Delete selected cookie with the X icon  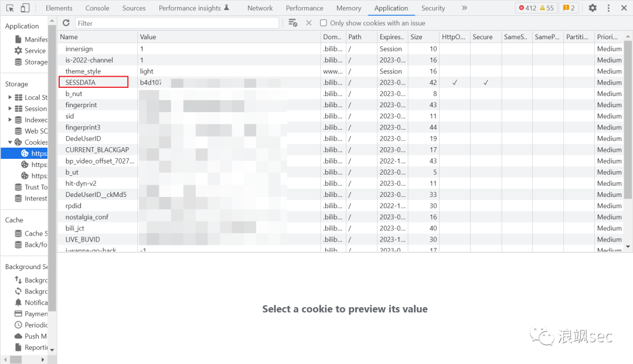(x=309, y=23)
